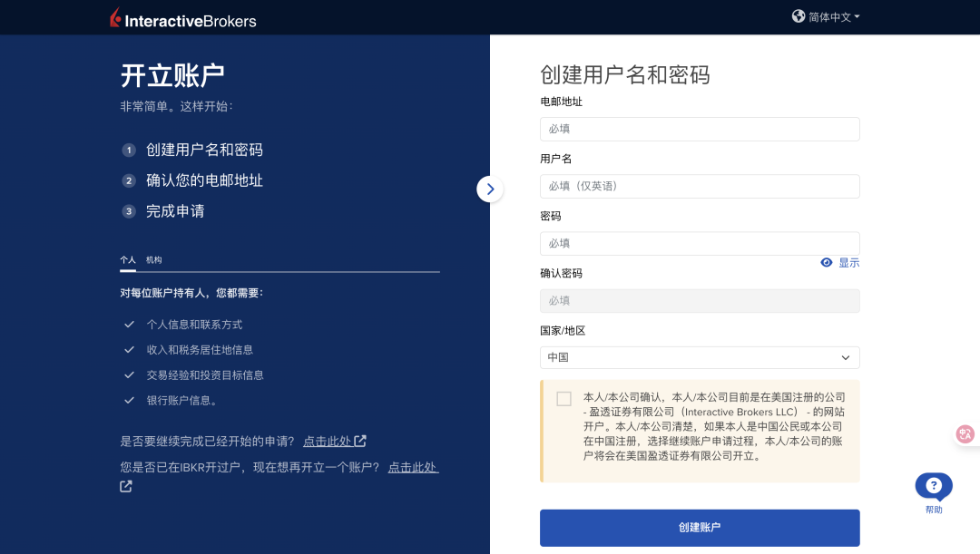Tick the 本人/本公司确认 agreement checkbox
Screen dimensions: 980x554
tap(563, 399)
